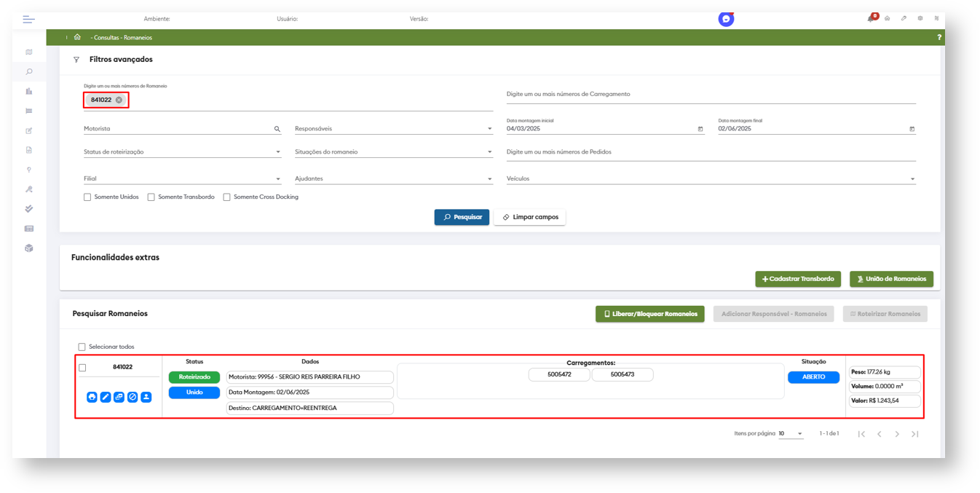Remove the 841022 chip from Romaneio filter
Image resolution: width=980 pixels, height=493 pixels.
[x=119, y=100]
